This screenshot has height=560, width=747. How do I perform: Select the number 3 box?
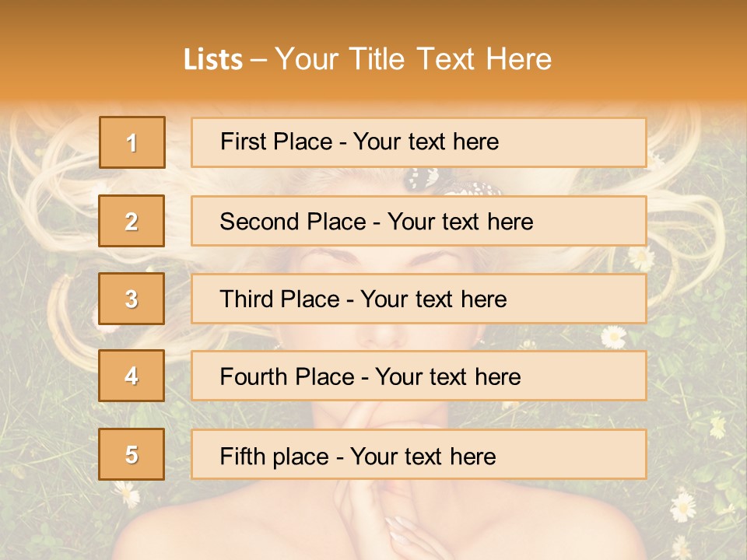coord(132,299)
